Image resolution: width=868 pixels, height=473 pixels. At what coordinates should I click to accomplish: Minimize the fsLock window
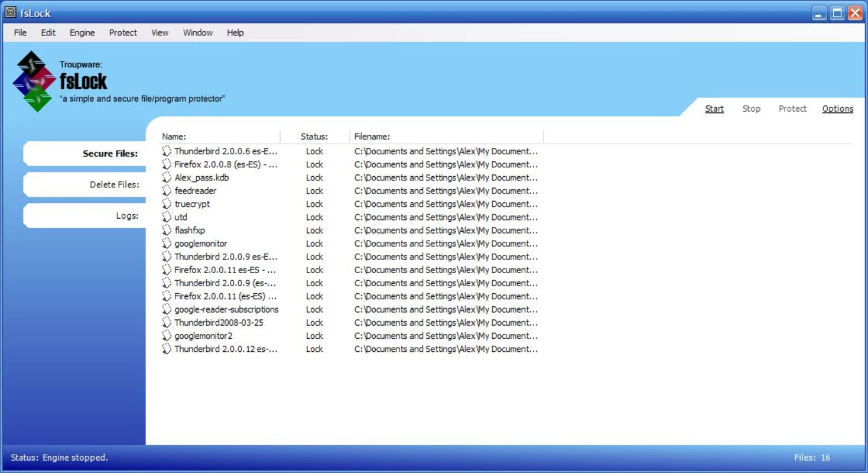pyautogui.click(x=819, y=13)
